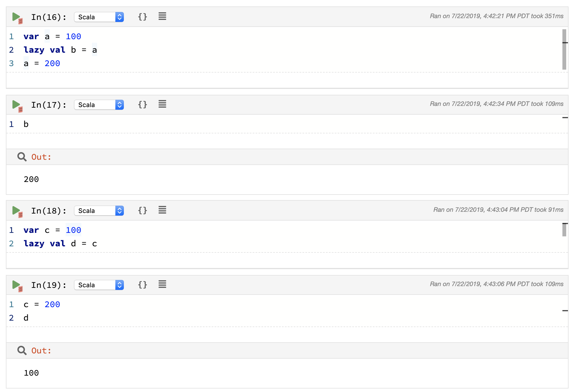575x392 pixels.
Task: Run the In(17) cell
Action: click(x=17, y=105)
